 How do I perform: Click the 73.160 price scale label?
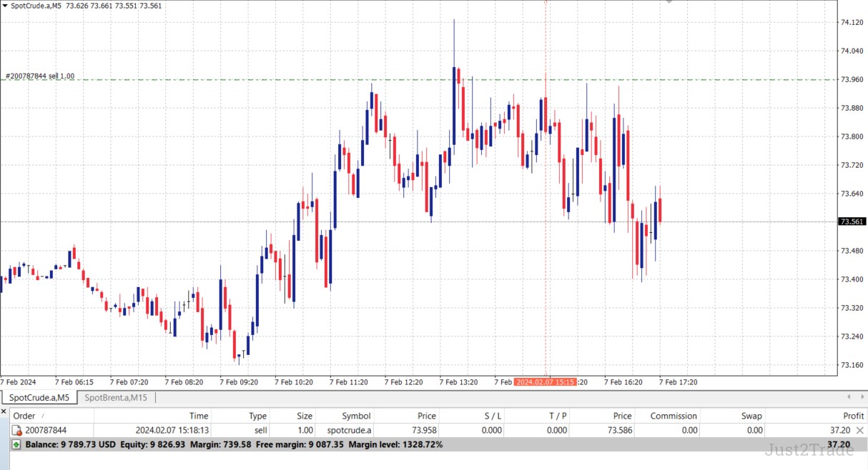[x=852, y=365]
